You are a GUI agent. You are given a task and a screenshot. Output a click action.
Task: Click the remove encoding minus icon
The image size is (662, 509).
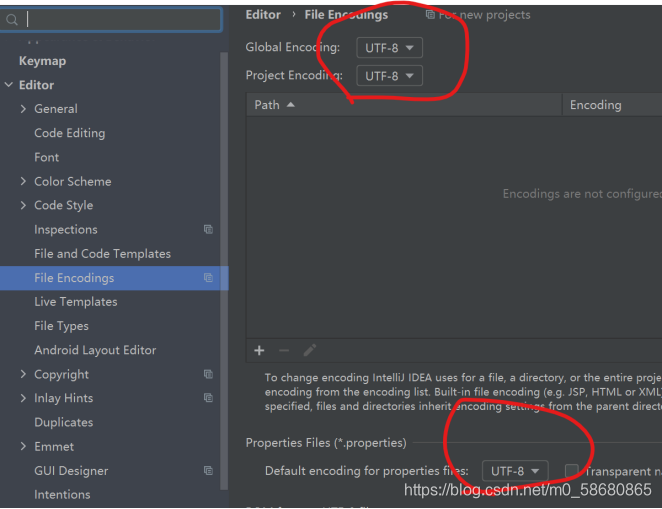pos(284,350)
